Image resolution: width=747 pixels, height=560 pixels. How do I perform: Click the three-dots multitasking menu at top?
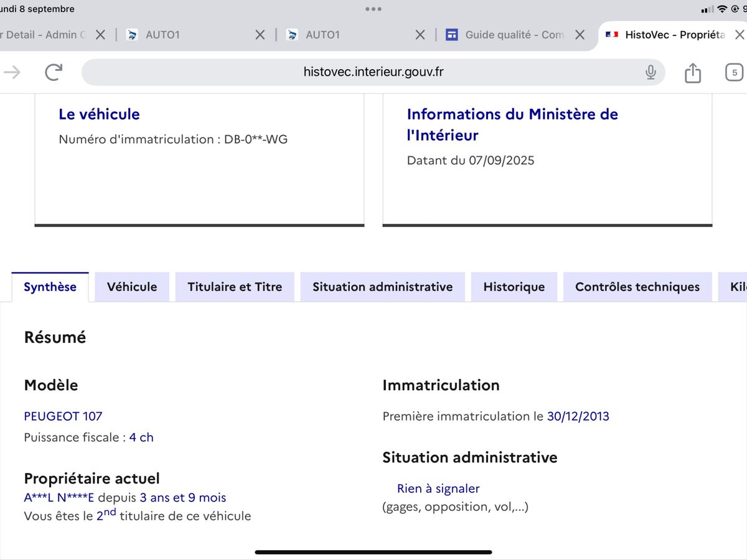click(x=374, y=9)
